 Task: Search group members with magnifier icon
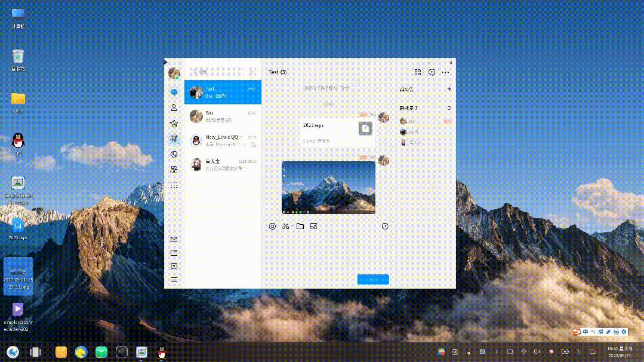(449, 108)
